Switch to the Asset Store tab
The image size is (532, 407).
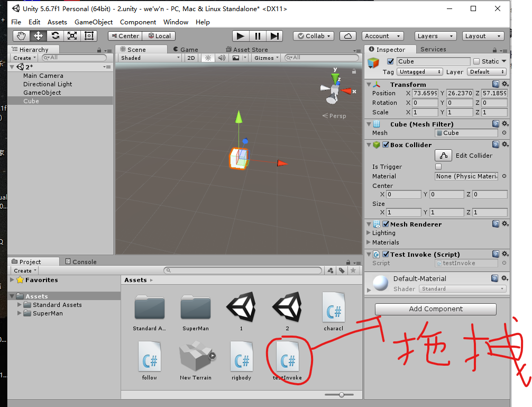coord(247,50)
